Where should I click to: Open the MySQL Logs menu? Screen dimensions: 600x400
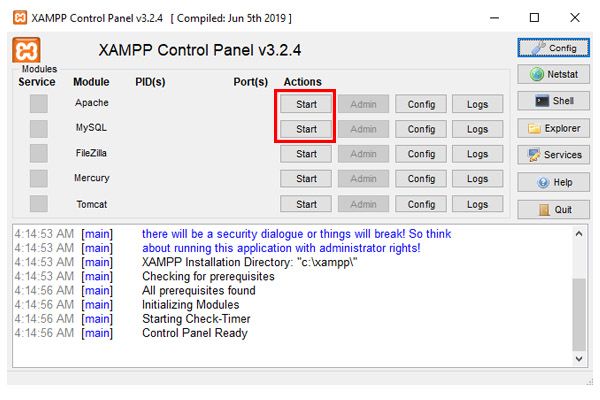pyautogui.click(x=478, y=129)
